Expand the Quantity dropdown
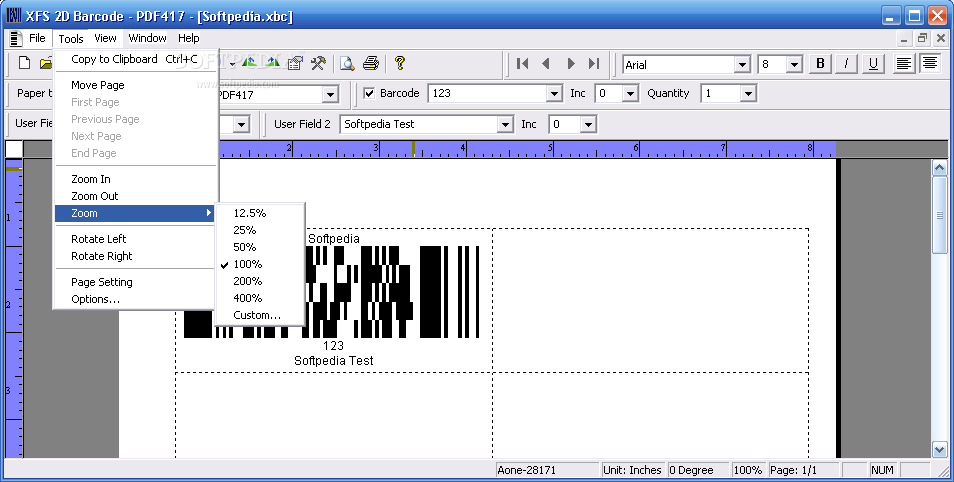954x482 pixels. click(748, 94)
